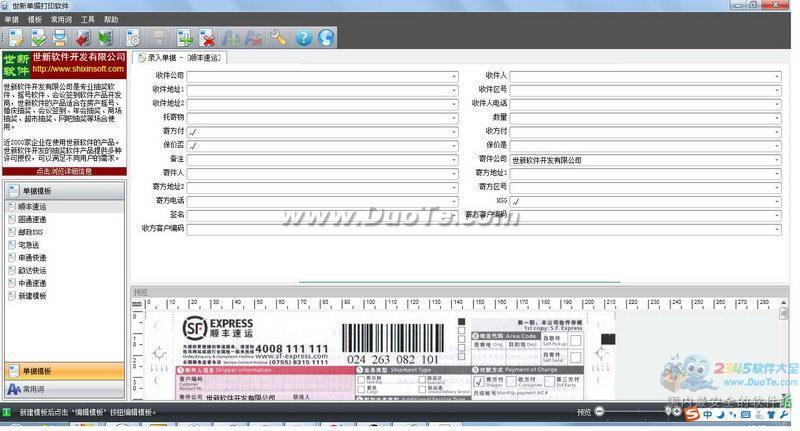This screenshot has height=431, width=800.
Task: Click the Sogou S input method logo
Action: tap(692, 413)
